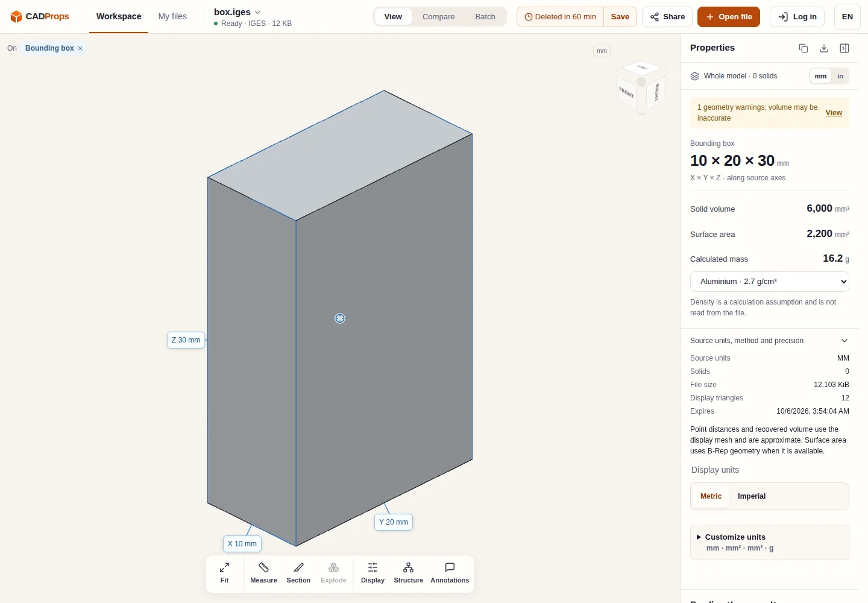Open the Annotations tool
Viewport: 868px width, 603px height.
pyautogui.click(x=450, y=573)
